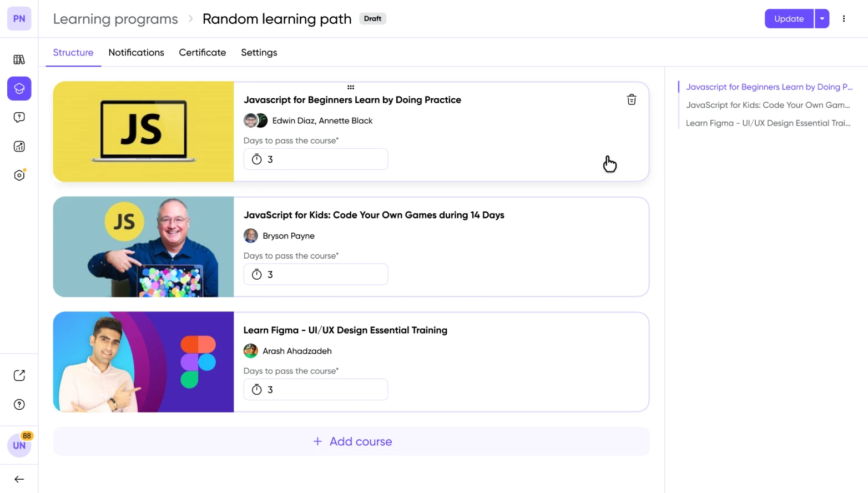Screen dimensions: 868x493
Task: Jump to JavaScript for Kids in outline
Action: click(768, 105)
